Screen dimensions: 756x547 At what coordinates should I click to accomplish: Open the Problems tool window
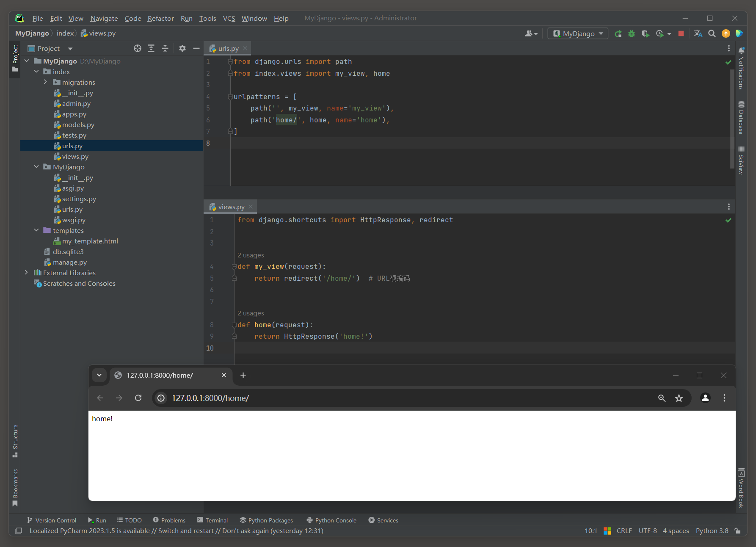[169, 520]
